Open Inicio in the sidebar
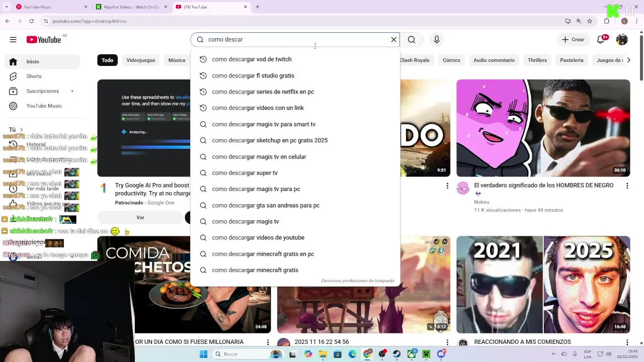The image size is (644, 362). click(x=42, y=61)
